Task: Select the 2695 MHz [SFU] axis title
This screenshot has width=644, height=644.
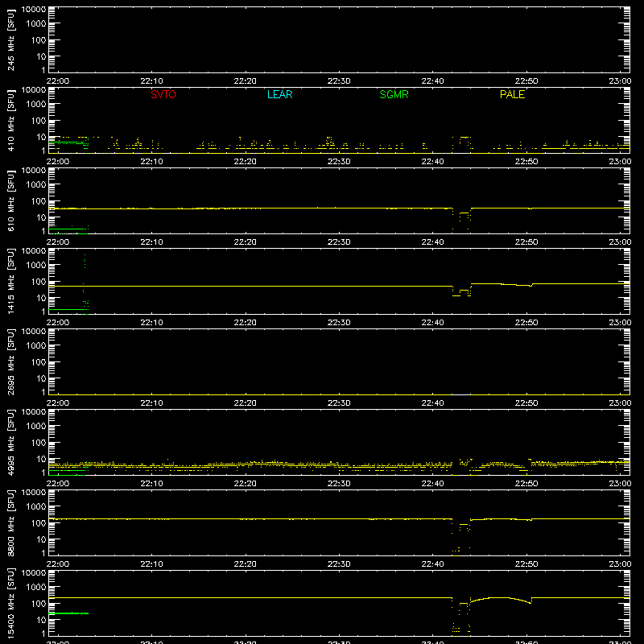Action: [x=10, y=361]
